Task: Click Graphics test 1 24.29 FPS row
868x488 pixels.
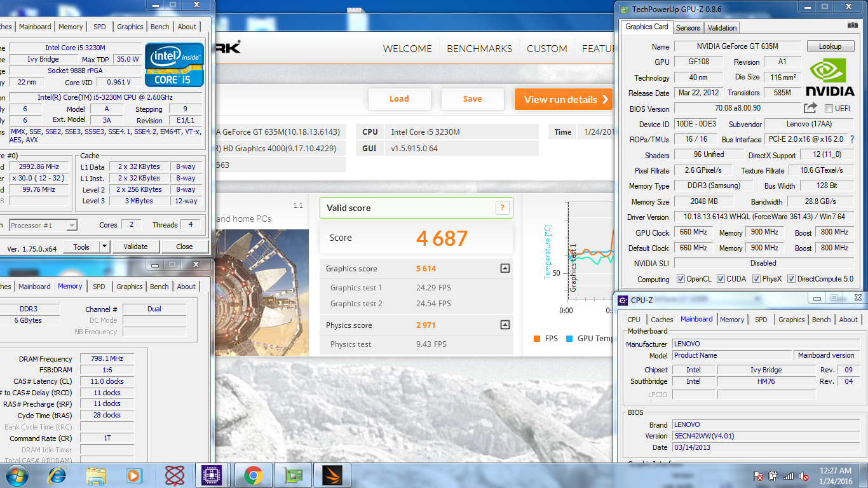Action: (x=416, y=288)
